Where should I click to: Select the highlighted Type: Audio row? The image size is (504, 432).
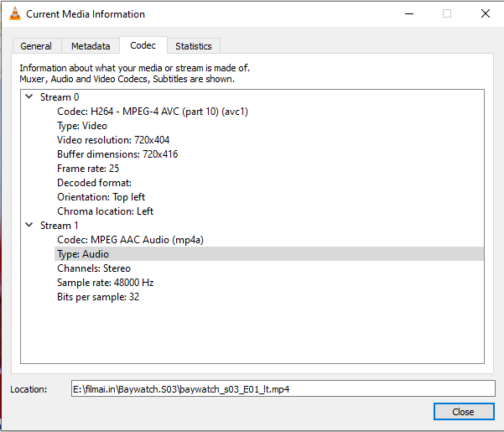tap(269, 254)
